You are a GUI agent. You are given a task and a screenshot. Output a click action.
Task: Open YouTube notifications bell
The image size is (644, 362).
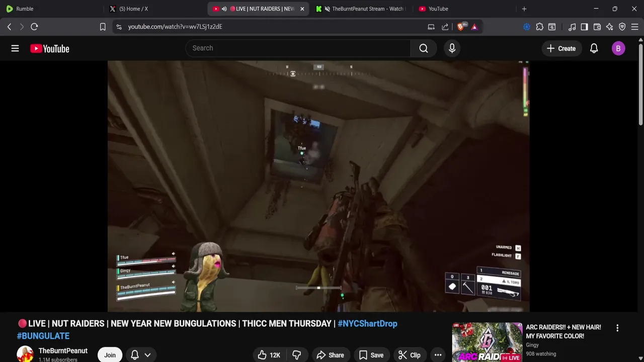pos(594,48)
